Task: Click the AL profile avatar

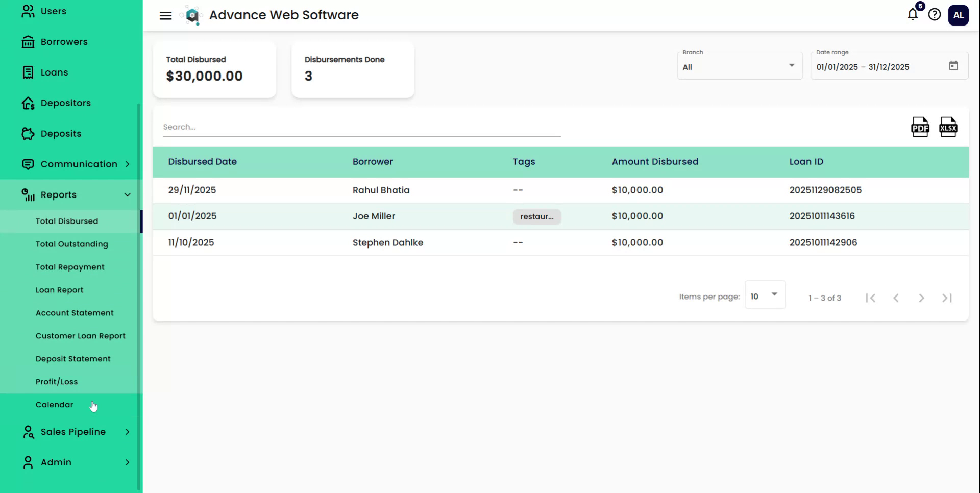Action: (959, 15)
